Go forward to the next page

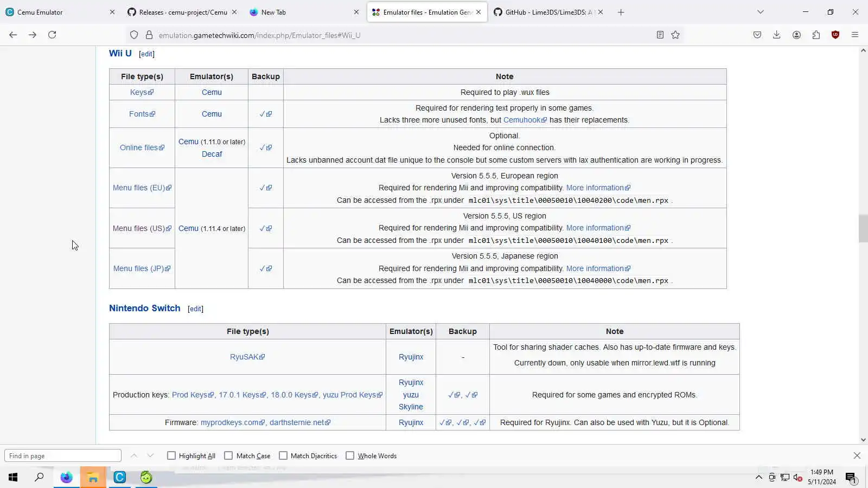33,35
